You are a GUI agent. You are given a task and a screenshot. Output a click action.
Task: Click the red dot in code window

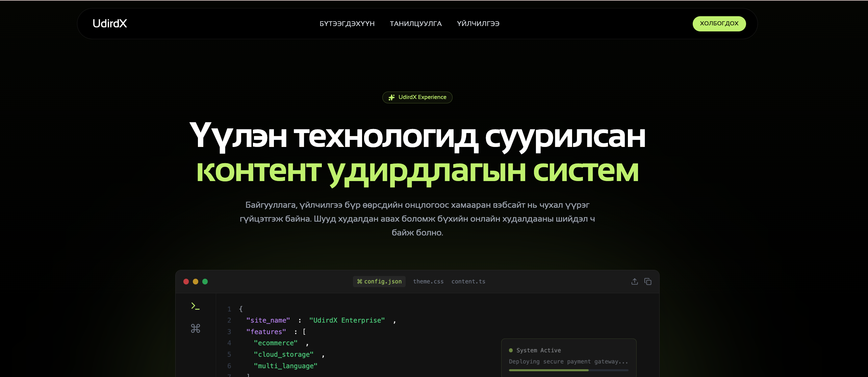[186, 281]
